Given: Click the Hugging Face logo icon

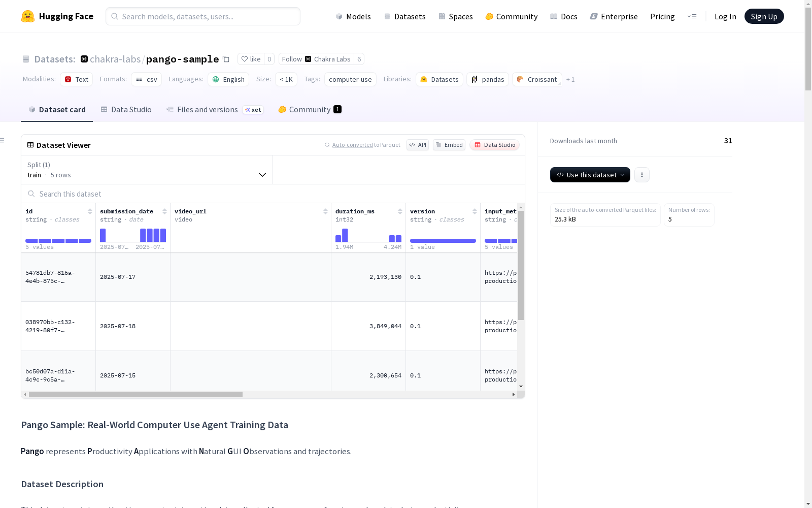Looking at the screenshot, I should pos(28,16).
